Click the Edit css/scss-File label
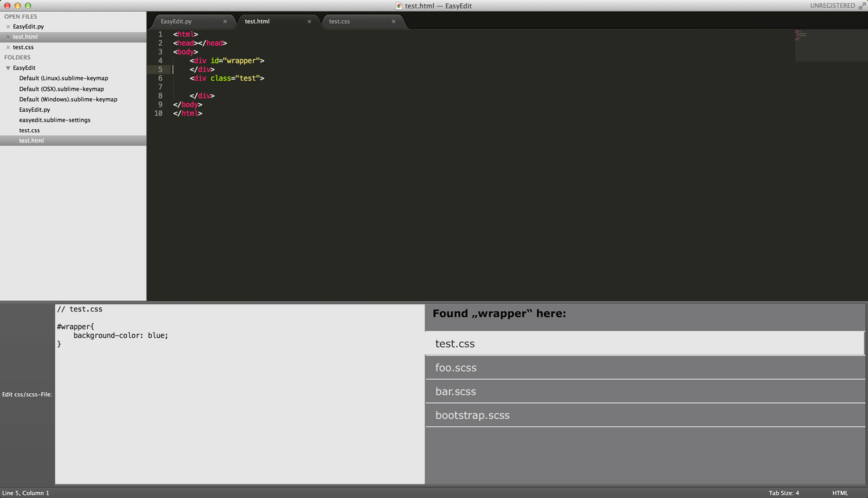 27,394
